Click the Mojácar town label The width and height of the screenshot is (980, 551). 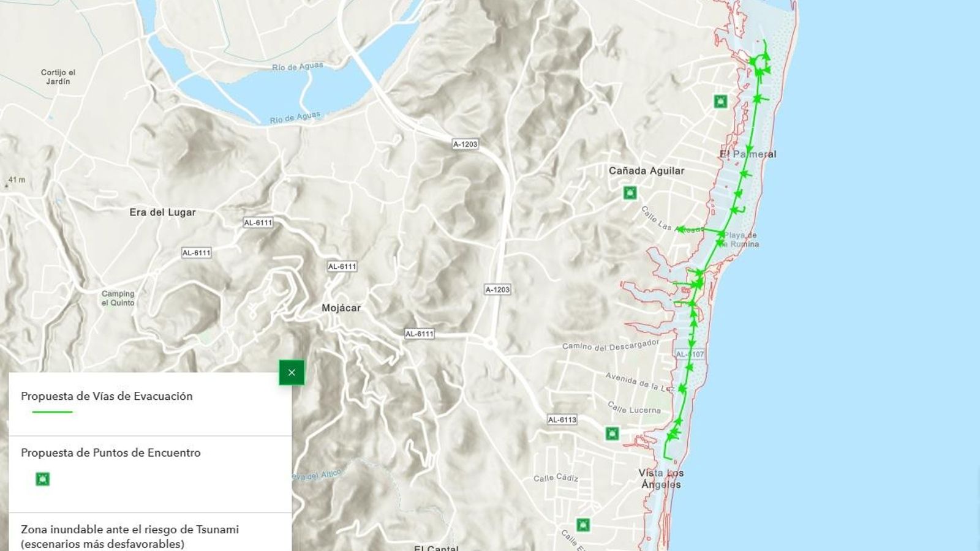pos(341,308)
